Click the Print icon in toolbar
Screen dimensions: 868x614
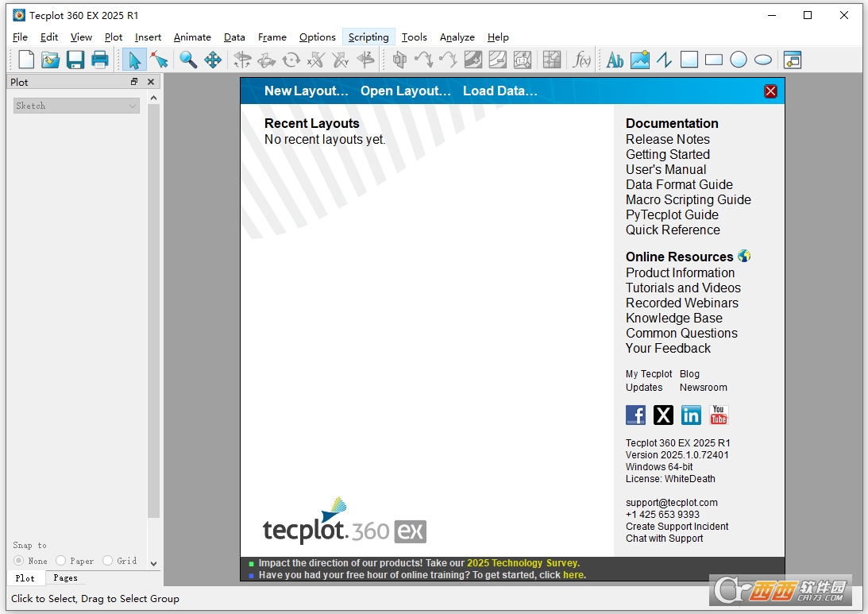pos(99,60)
